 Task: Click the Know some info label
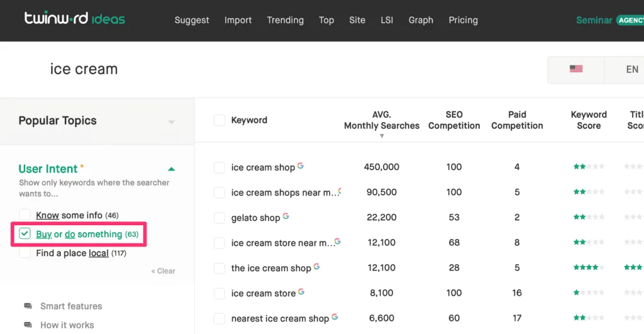coord(77,215)
